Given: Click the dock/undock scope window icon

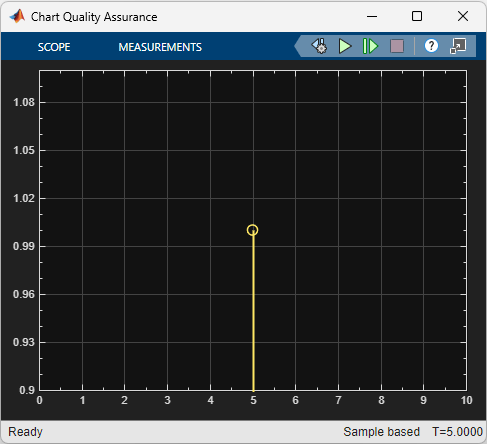Looking at the screenshot, I should [458, 46].
